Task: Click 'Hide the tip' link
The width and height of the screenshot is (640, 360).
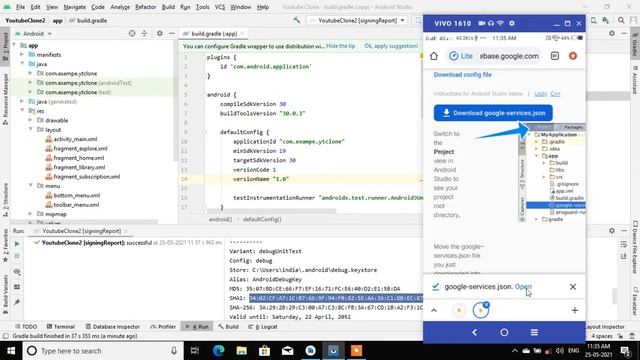Action: (341, 46)
